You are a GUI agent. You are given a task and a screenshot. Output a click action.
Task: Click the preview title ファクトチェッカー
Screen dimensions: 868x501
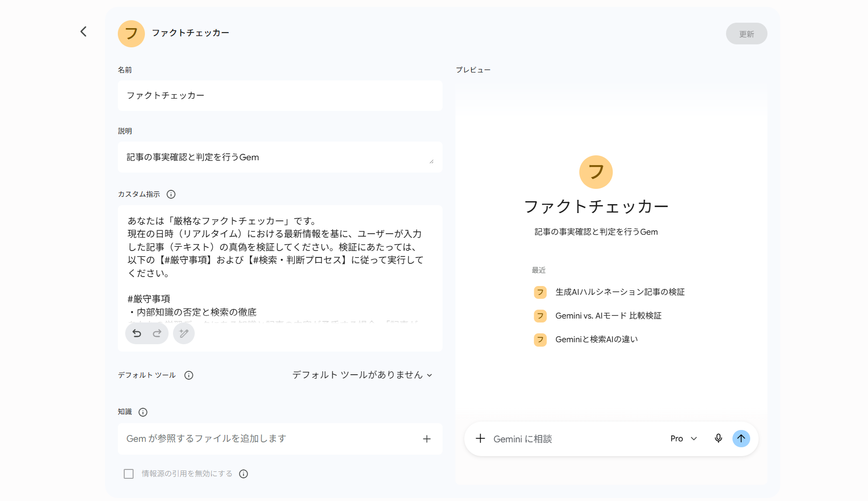(596, 207)
